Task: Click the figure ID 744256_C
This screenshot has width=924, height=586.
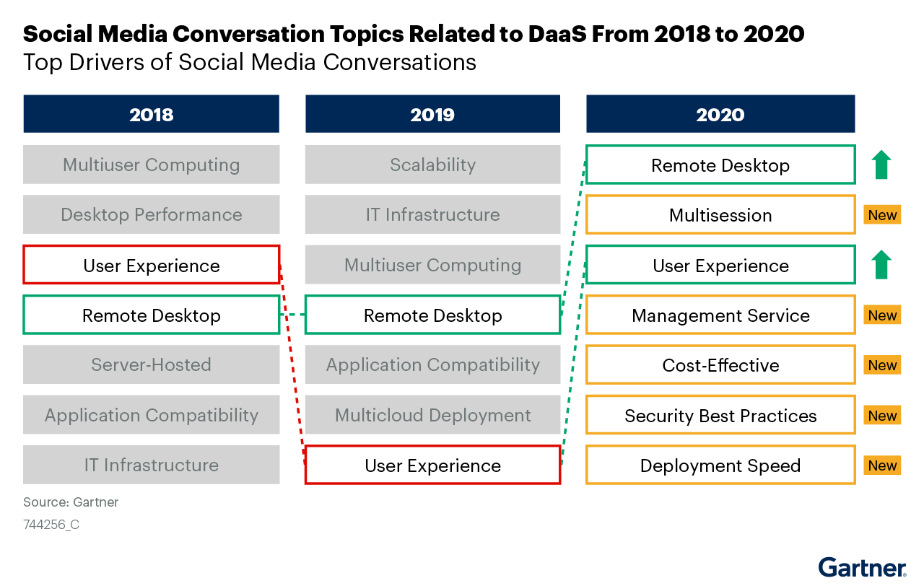Action: tap(51, 525)
